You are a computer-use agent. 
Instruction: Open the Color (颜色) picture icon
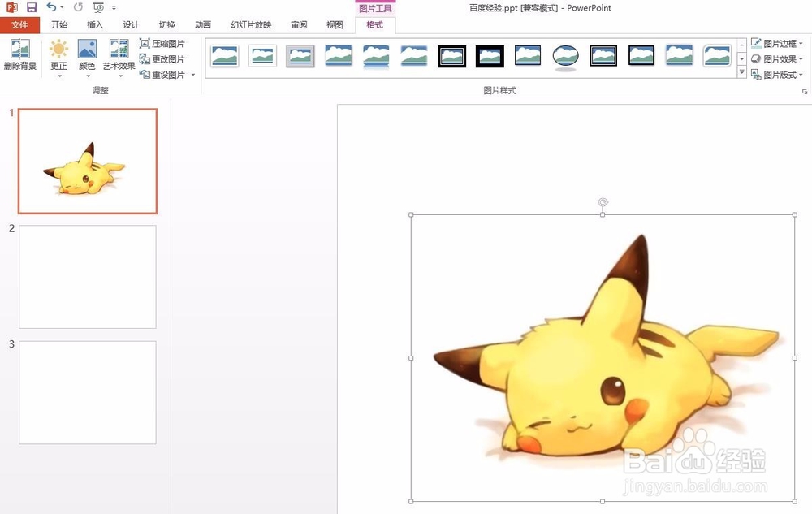click(87, 50)
